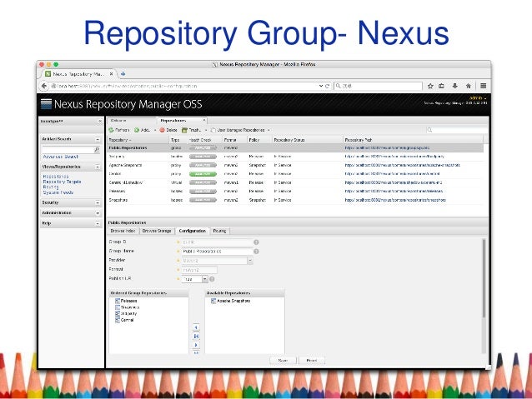Go to the Firefox home page icon
The image size is (532, 399).
click(x=469, y=86)
